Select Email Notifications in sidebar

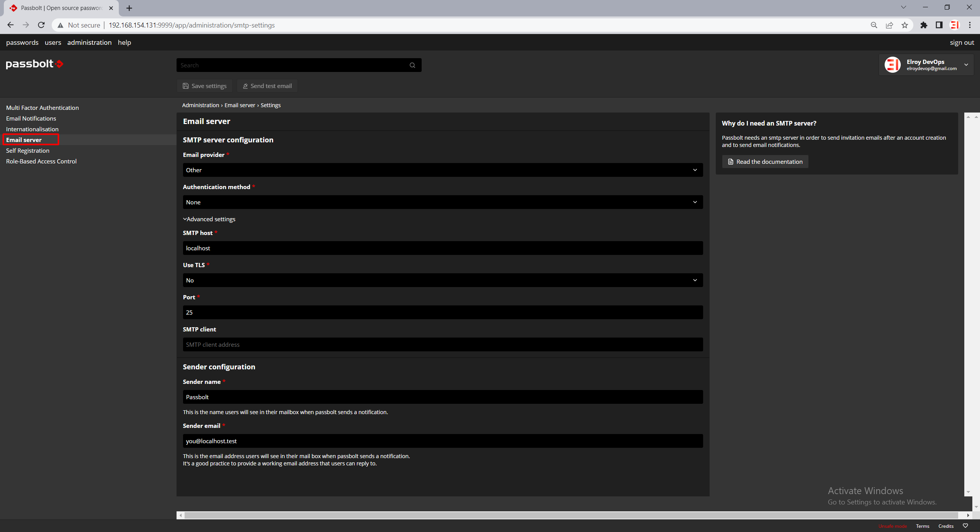[x=31, y=119]
